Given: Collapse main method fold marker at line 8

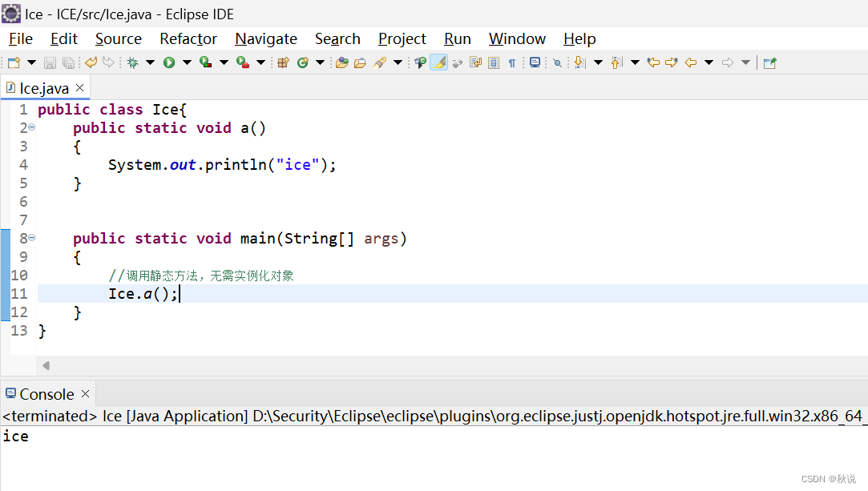Looking at the screenshot, I should (31, 238).
